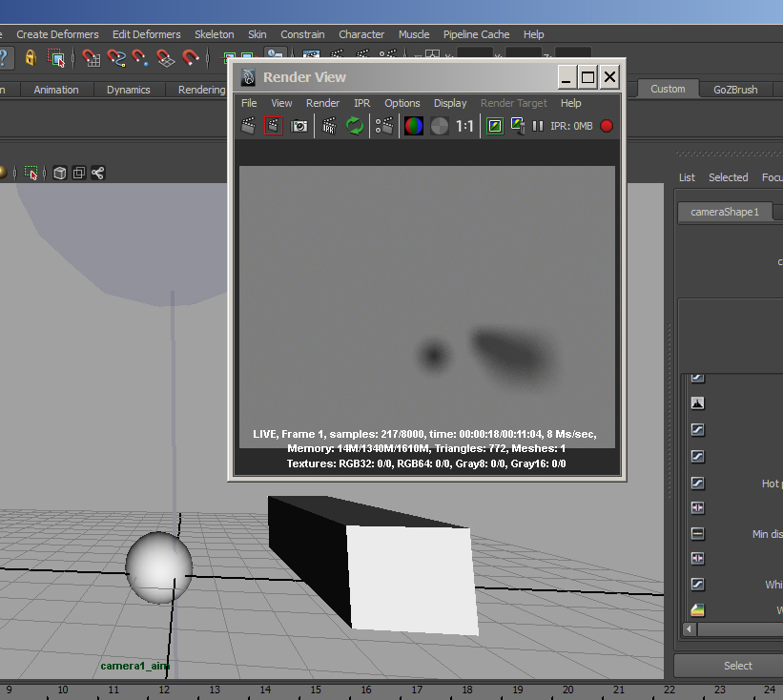Open the Options menu in Render View
The image size is (783, 700).
click(402, 103)
